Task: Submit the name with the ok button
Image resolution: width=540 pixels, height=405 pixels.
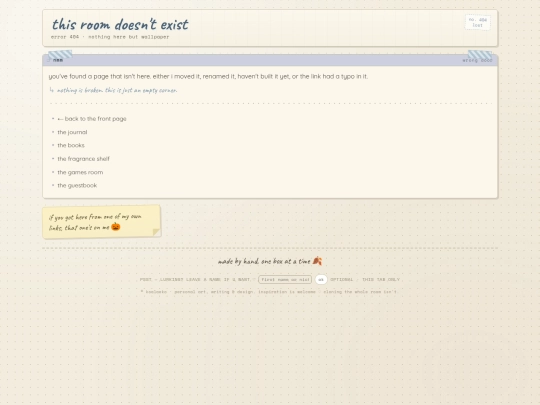Action: 321,279
